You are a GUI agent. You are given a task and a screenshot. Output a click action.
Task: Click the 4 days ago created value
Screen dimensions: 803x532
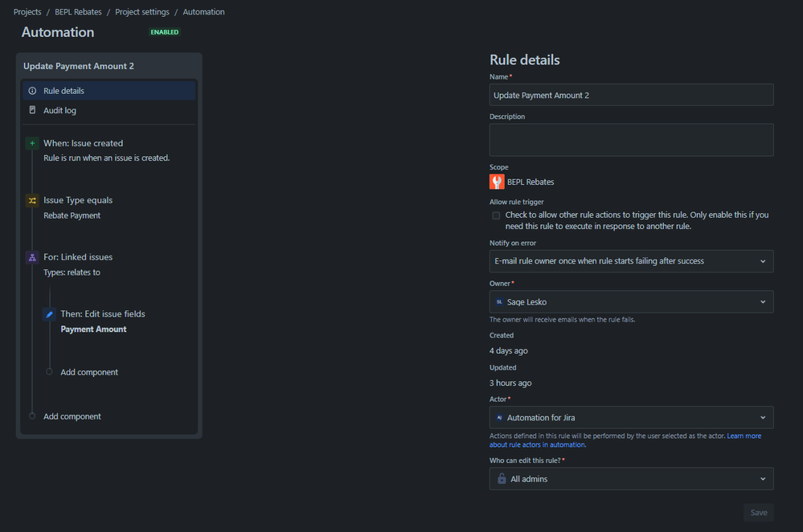click(x=509, y=350)
